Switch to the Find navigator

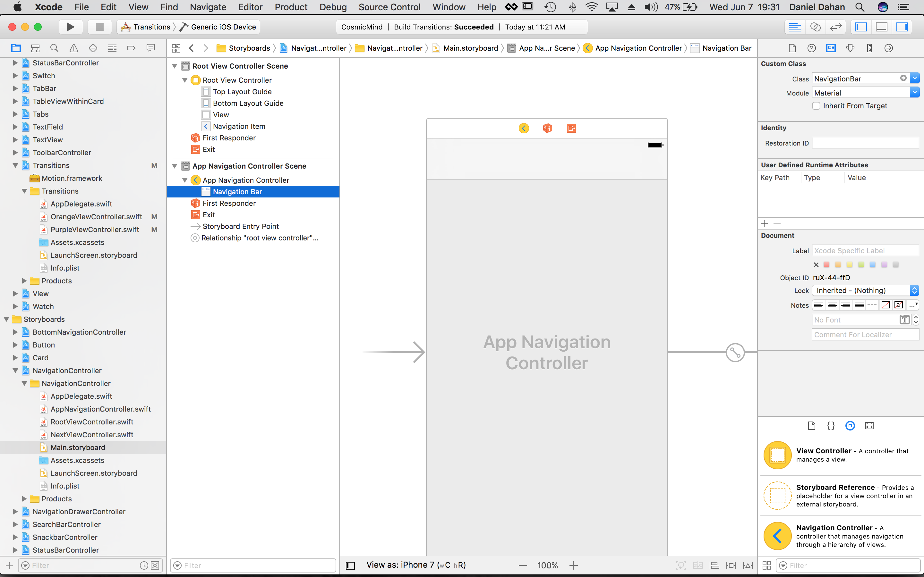(x=54, y=48)
